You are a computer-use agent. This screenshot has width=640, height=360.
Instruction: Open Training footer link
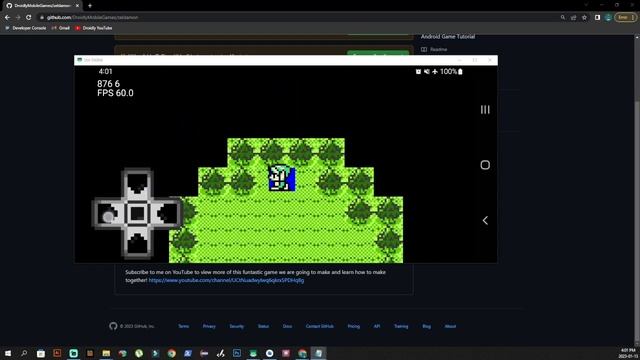401,327
